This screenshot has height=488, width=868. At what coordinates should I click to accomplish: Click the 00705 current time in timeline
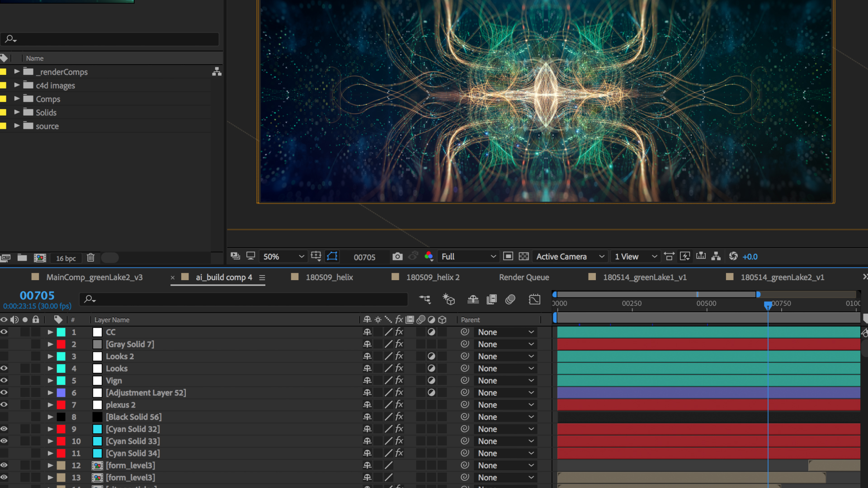click(x=37, y=296)
